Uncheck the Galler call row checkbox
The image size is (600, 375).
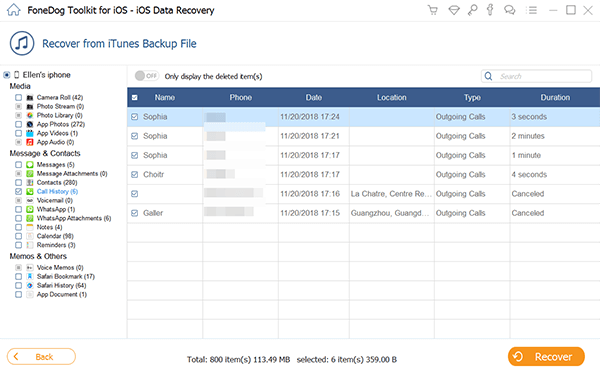tap(135, 213)
